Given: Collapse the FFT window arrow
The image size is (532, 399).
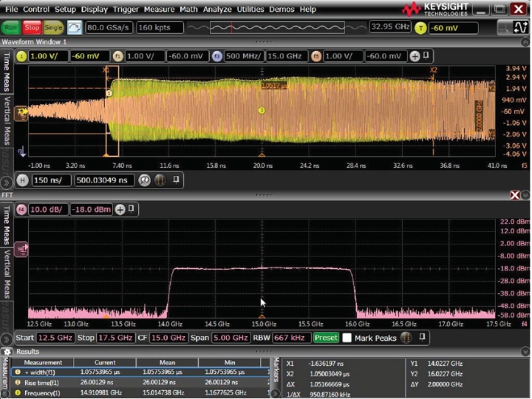Looking at the screenshot, I should point(525,195).
